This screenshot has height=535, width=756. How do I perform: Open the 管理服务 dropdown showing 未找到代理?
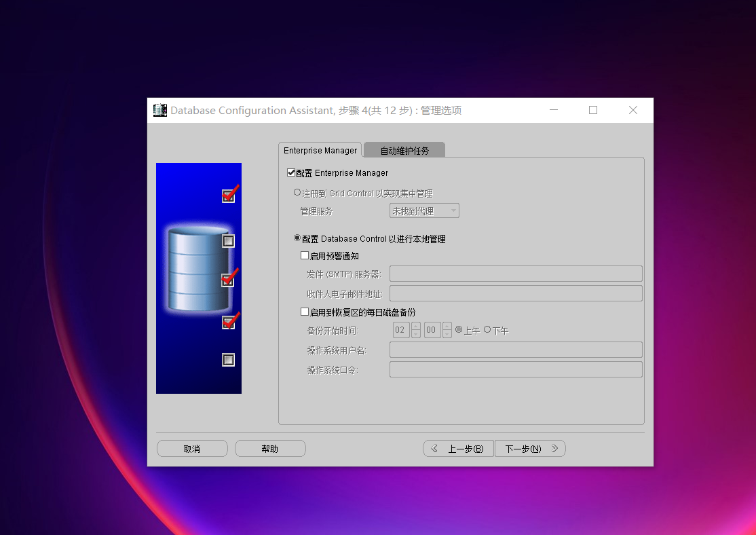click(x=424, y=211)
